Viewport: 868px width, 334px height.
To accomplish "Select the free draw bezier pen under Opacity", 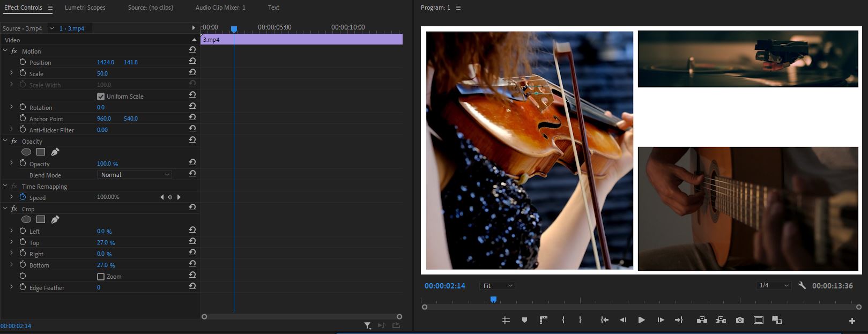I will click(55, 152).
